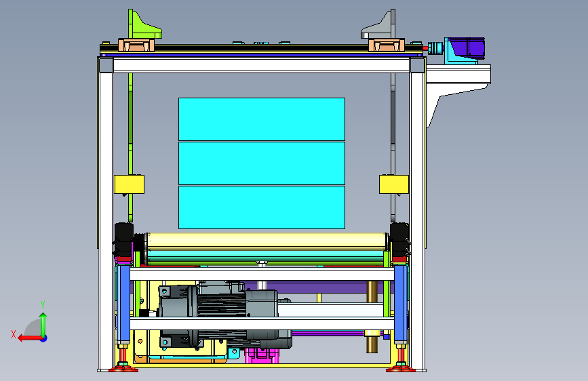The image size is (588, 381).
Task: Select the white crossbar below the roller
Action: [262, 274]
